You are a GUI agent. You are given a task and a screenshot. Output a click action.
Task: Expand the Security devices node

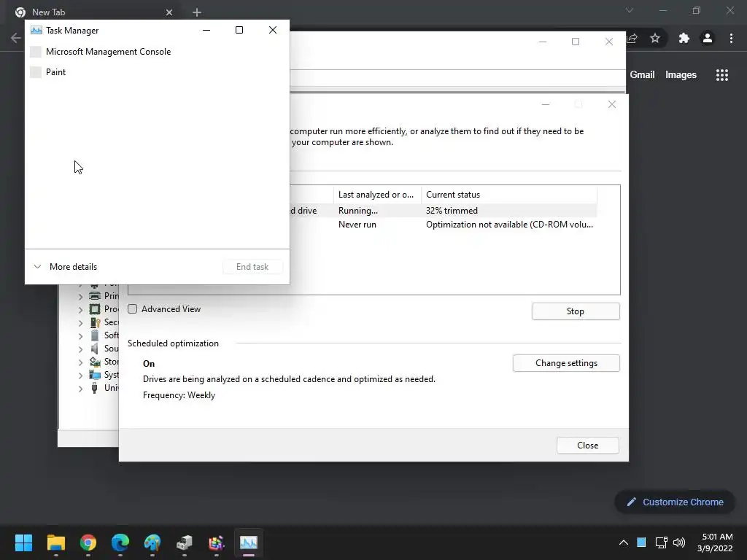[x=80, y=322]
